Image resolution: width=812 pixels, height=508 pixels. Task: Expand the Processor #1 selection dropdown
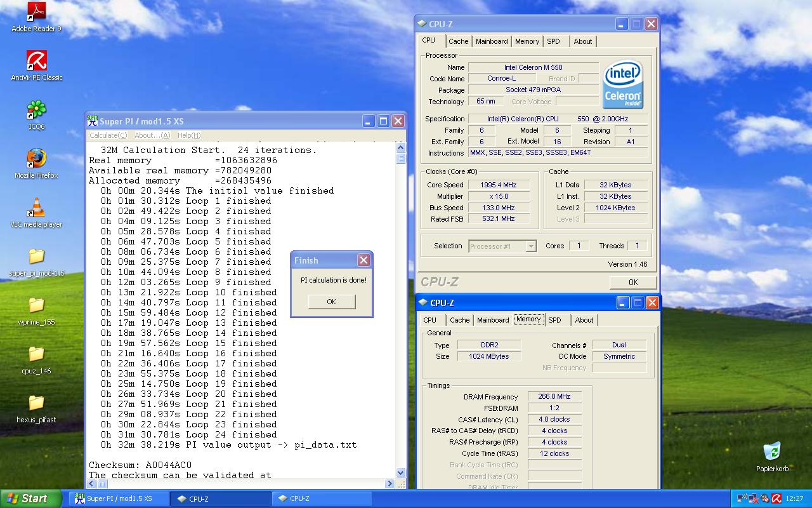[x=532, y=246]
